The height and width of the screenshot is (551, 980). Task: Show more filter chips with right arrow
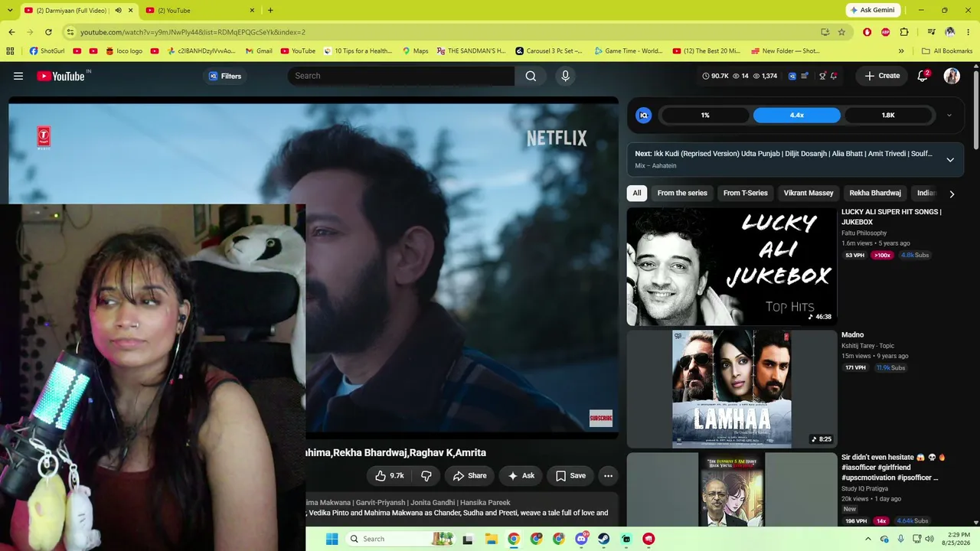(952, 194)
